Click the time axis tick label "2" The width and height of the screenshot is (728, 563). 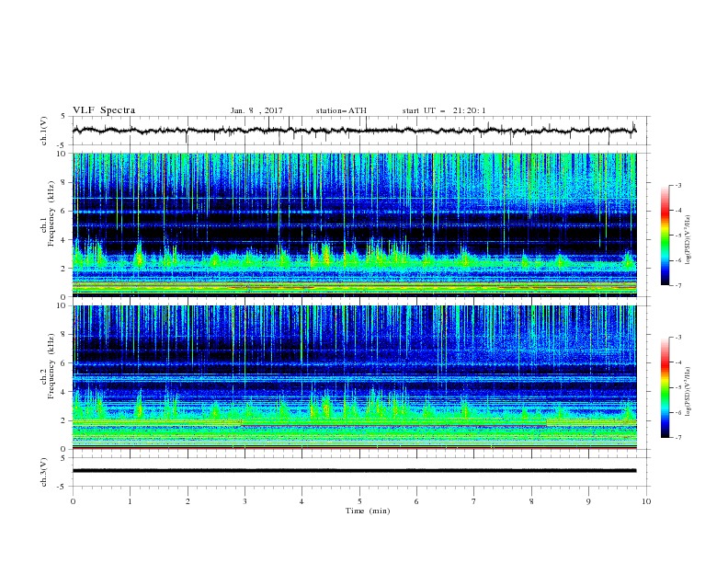(x=188, y=501)
